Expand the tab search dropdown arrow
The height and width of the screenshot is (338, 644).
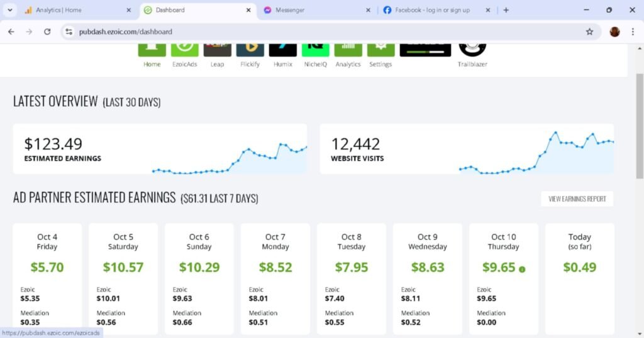(10, 10)
